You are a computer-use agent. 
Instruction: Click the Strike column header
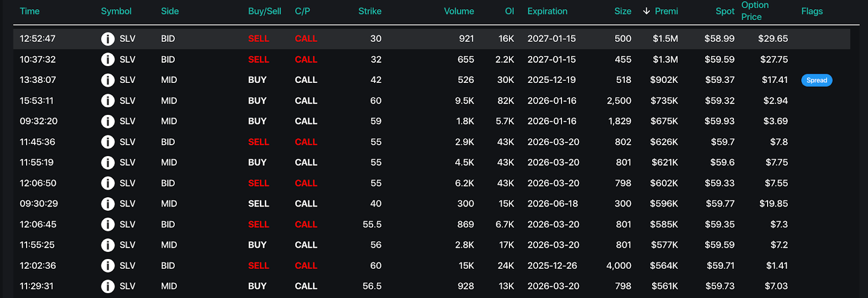pyautogui.click(x=369, y=11)
